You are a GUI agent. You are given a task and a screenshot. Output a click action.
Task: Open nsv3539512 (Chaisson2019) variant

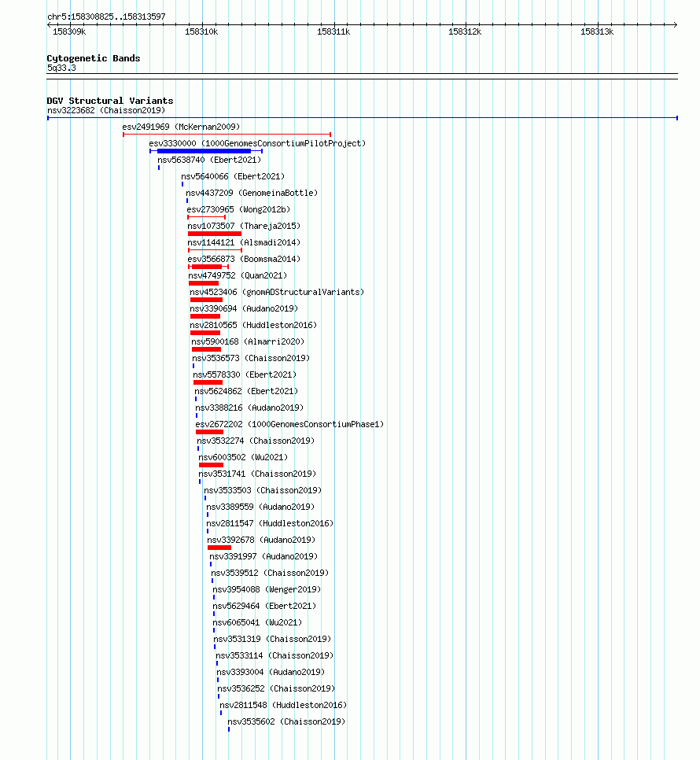(x=270, y=572)
